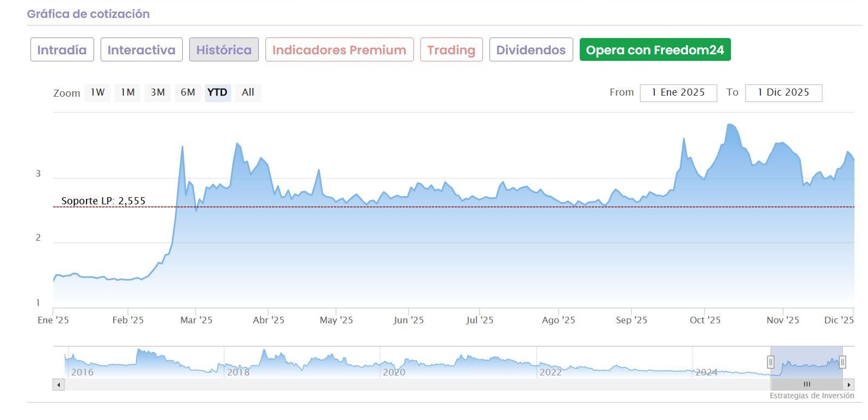Click the Feb '25 axis label

(x=128, y=320)
